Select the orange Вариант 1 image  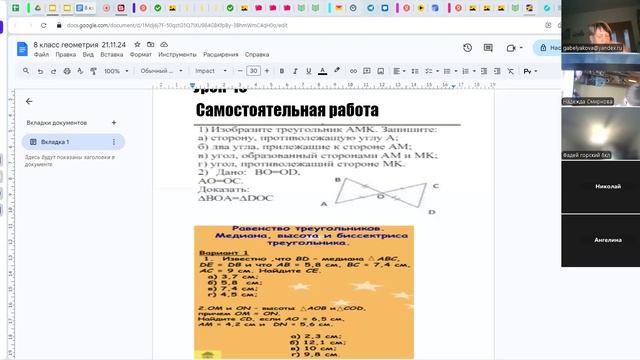coord(304,292)
